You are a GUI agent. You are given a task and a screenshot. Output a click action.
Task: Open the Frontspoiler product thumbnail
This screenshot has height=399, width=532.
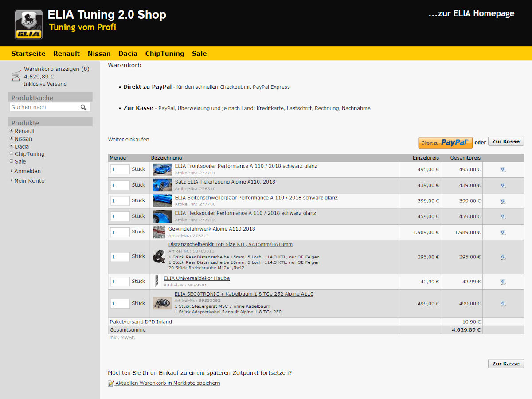[x=162, y=169]
